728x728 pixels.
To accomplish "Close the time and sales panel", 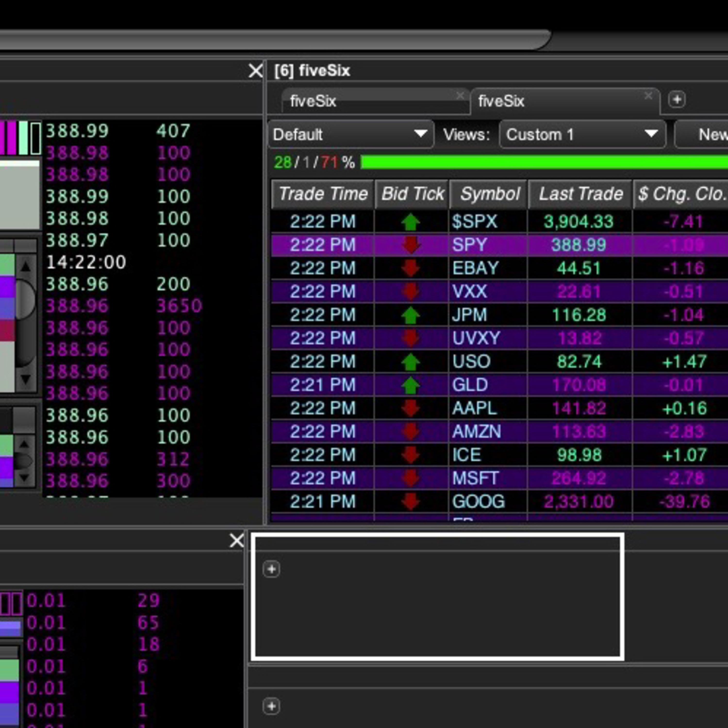I will tap(256, 71).
